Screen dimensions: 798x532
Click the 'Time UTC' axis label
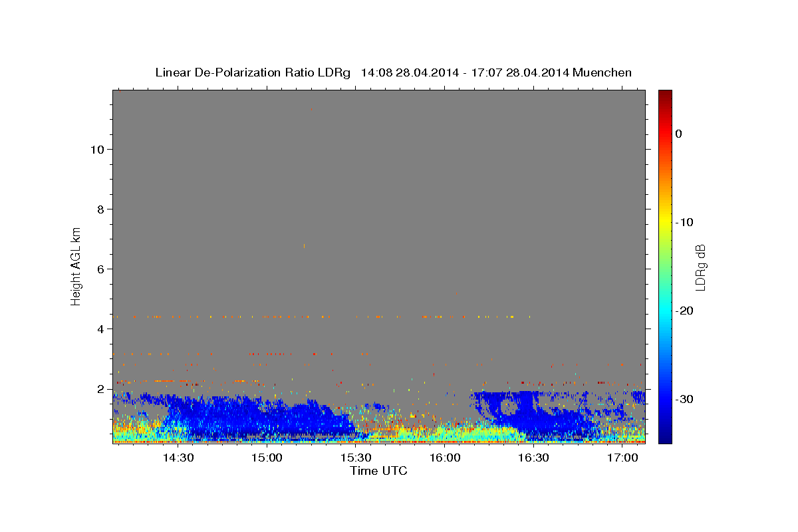click(378, 471)
